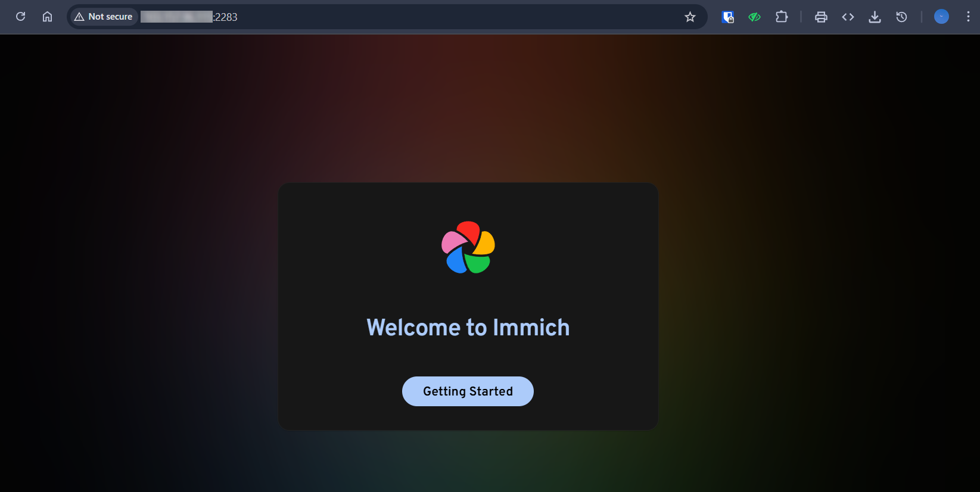Click the Getting Started button

click(468, 391)
